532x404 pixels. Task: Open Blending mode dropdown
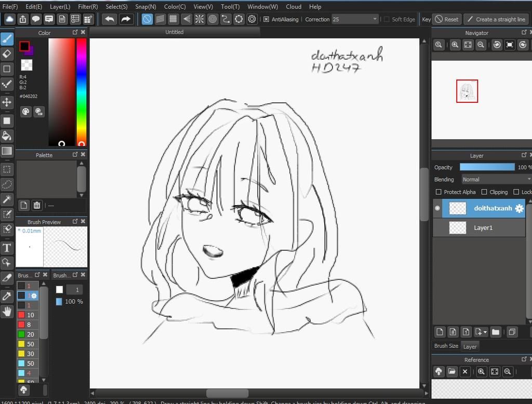click(496, 179)
